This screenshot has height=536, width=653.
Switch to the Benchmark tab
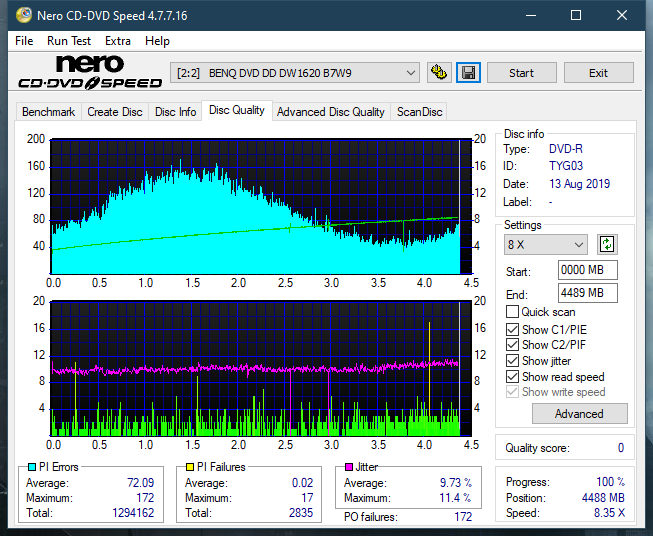(48, 112)
